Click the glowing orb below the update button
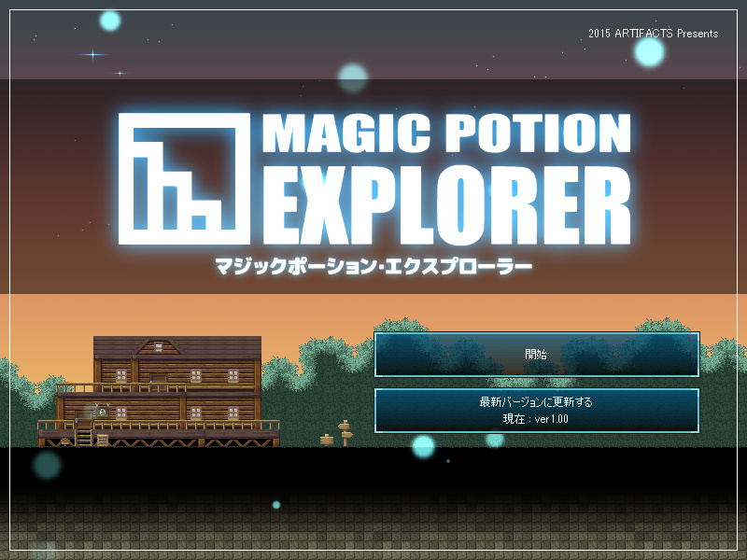 tap(423, 446)
